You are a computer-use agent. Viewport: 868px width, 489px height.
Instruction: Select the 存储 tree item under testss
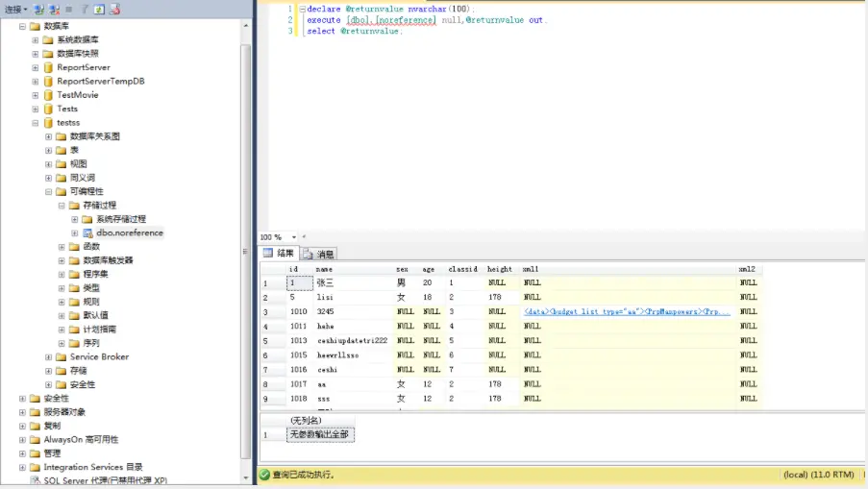click(x=78, y=371)
